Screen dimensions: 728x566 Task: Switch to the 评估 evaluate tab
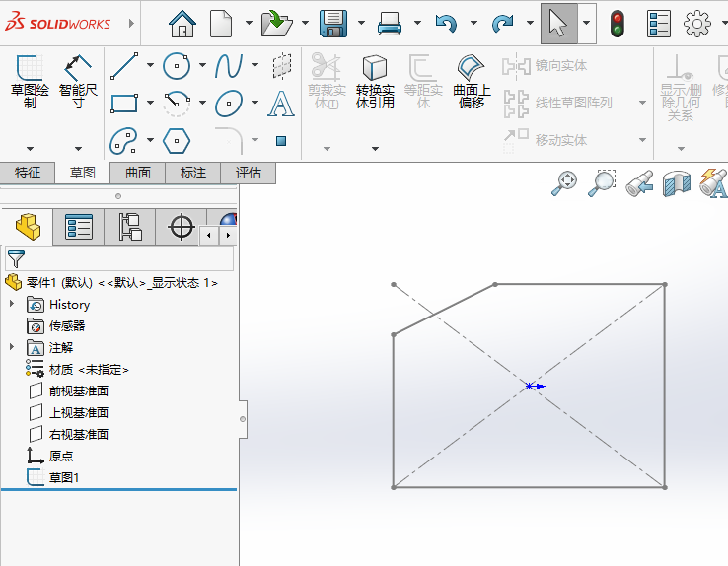[249, 173]
